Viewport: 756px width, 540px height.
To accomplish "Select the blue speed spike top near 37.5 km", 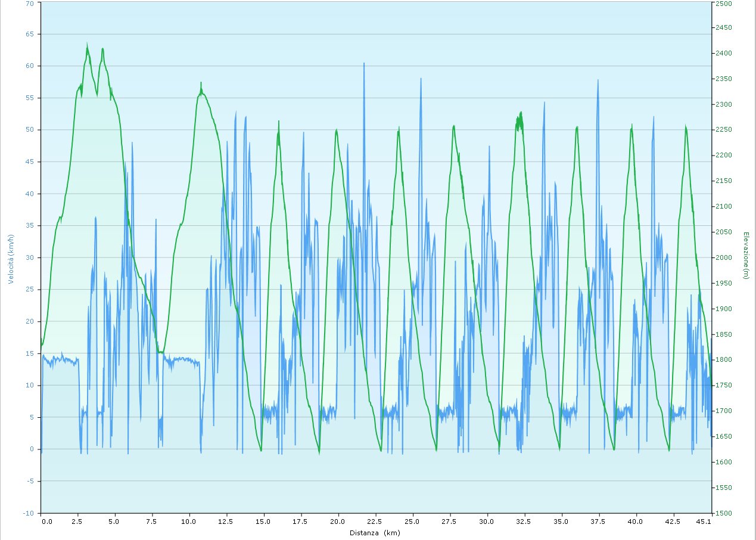I will point(598,80).
